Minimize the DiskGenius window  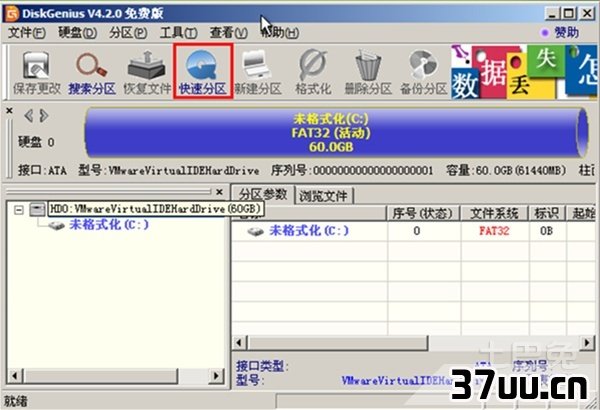pos(552,14)
